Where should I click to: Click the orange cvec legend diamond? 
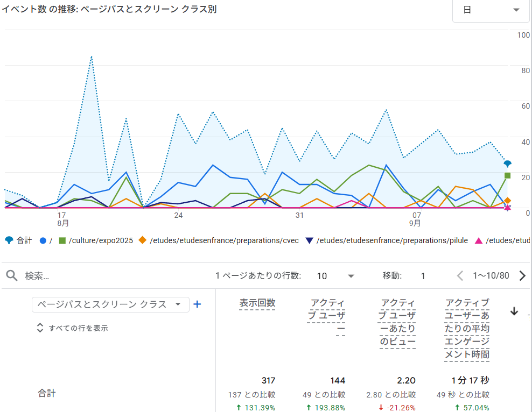(x=143, y=240)
